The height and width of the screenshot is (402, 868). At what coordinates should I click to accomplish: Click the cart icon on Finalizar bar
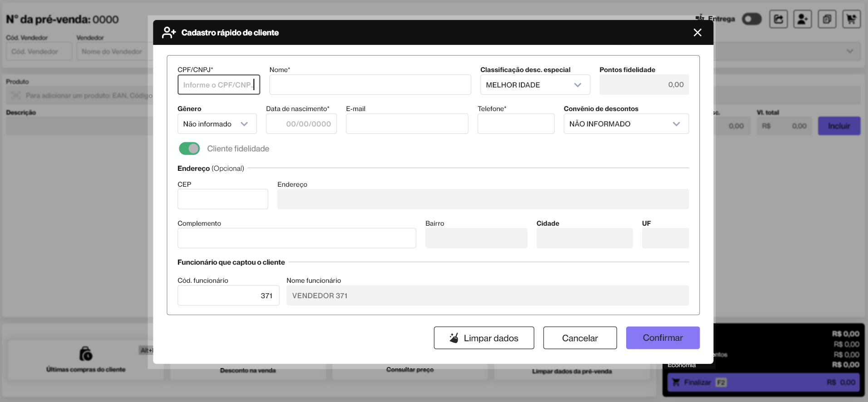click(x=676, y=383)
